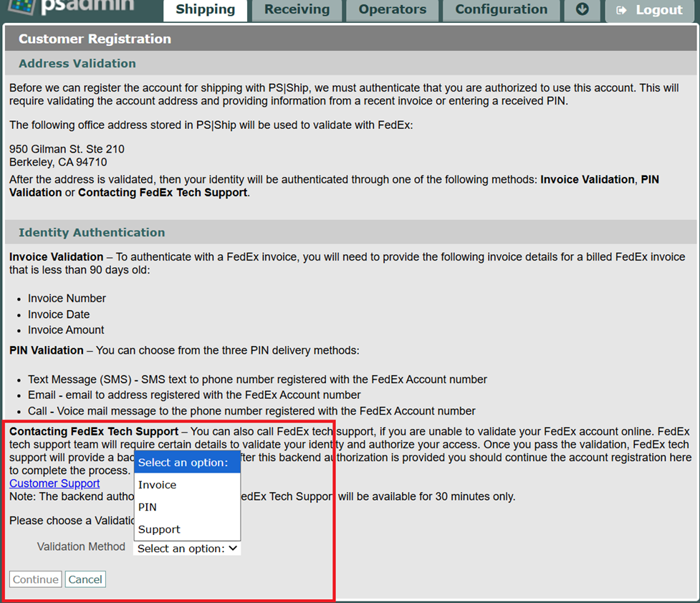Screen dimensions: 700x603
Task: Click the address '950 Gilman St. Ste 210'
Action: [67, 149]
